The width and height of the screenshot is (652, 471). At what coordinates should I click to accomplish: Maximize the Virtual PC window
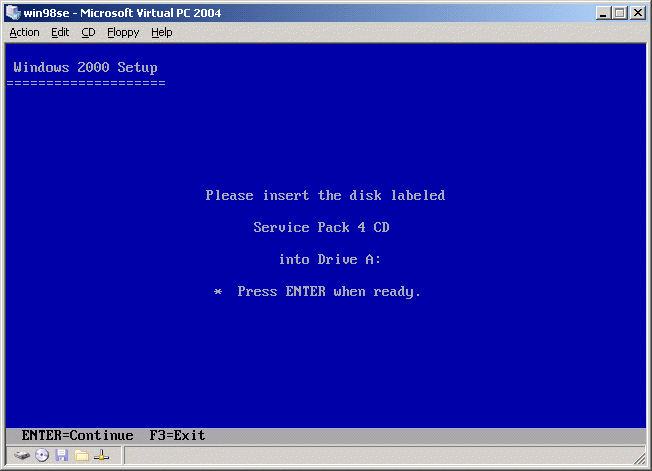pos(620,13)
